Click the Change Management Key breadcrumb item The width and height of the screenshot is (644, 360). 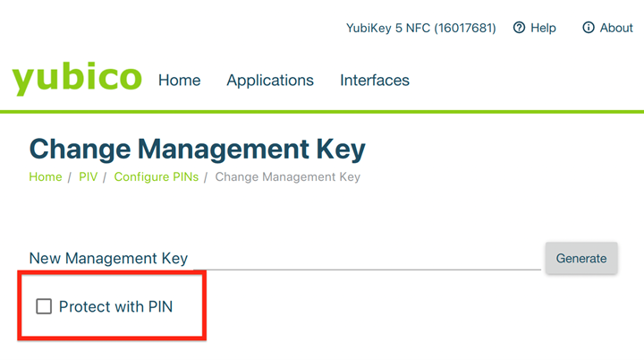click(288, 176)
